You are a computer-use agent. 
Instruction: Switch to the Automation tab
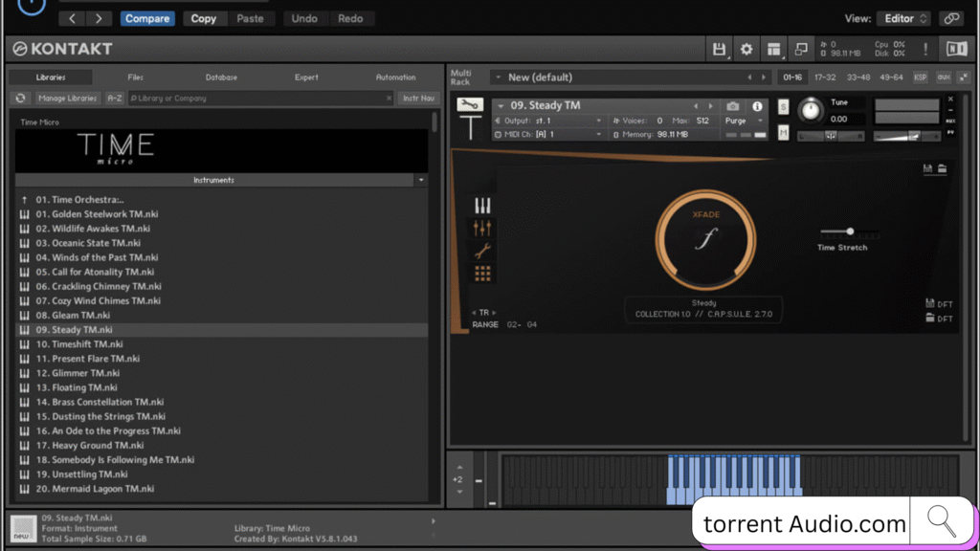pos(395,77)
